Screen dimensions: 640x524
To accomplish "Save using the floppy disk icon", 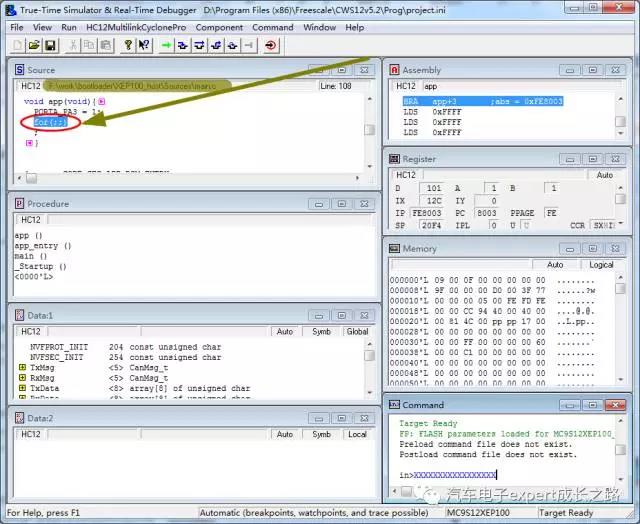I will [50, 45].
